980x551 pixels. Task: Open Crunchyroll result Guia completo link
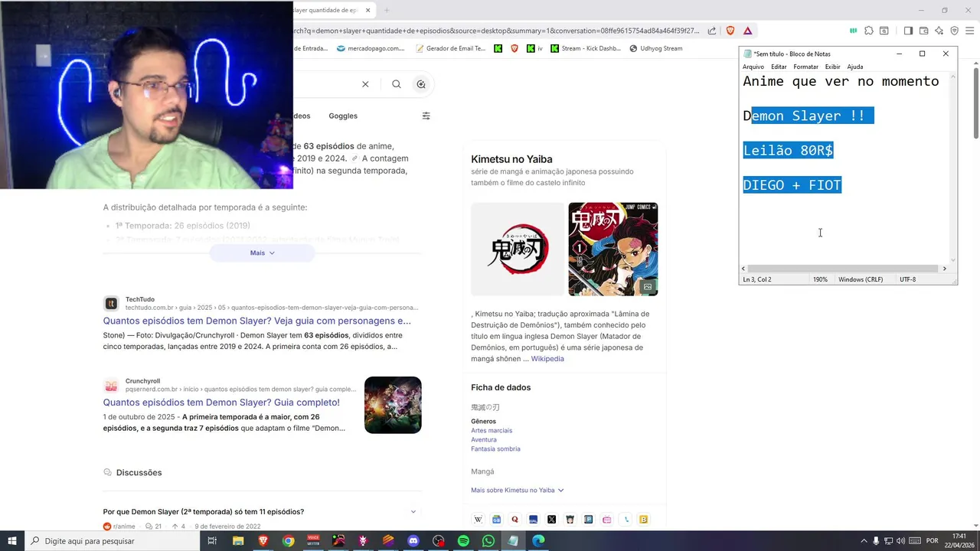click(221, 403)
